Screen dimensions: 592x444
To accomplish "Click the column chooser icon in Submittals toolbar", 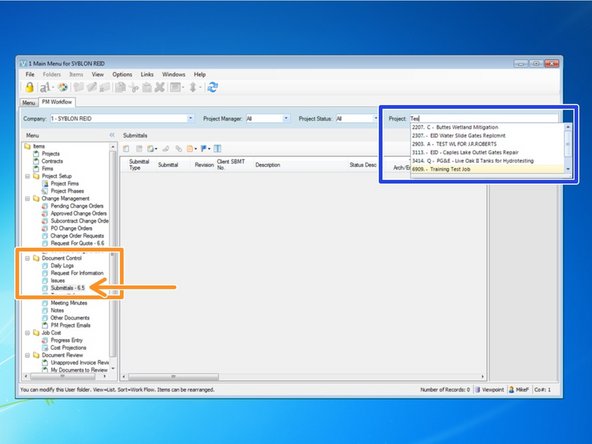I will (x=217, y=149).
